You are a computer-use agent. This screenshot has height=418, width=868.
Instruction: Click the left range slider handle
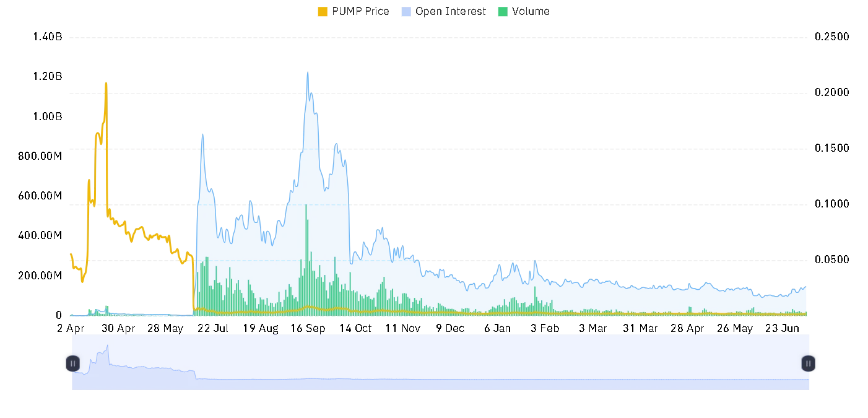[x=73, y=364]
